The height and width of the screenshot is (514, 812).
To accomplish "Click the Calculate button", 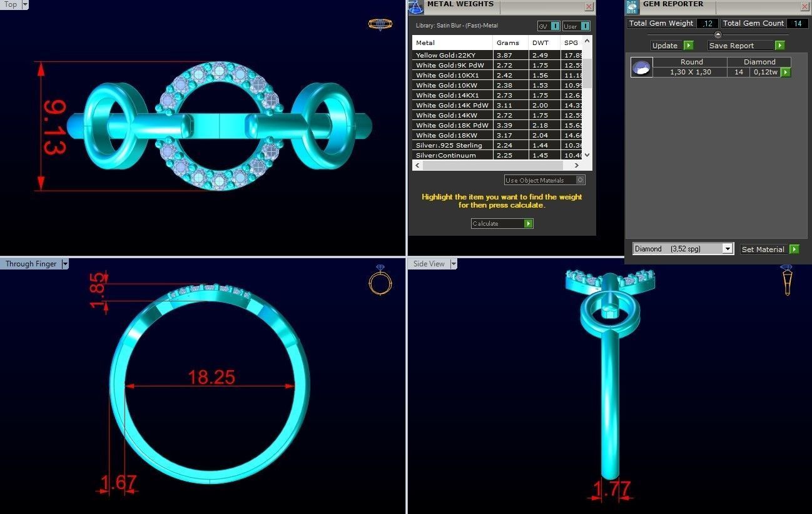I will [502, 223].
